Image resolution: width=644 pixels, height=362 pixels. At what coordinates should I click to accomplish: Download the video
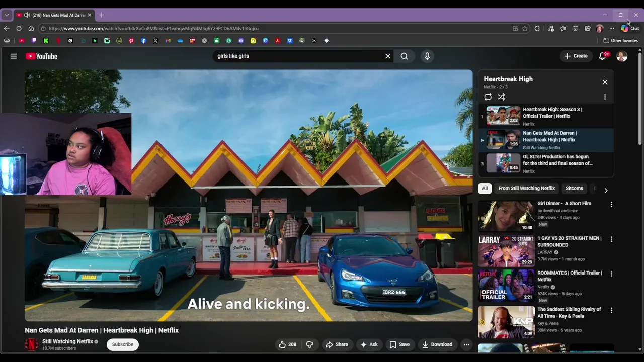click(x=437, y=344)
